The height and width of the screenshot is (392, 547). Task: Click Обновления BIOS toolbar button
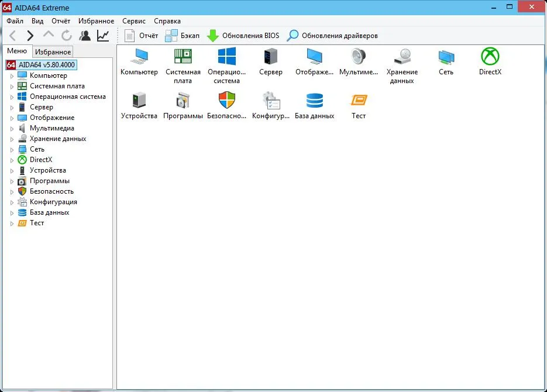(x=243, y=36)
